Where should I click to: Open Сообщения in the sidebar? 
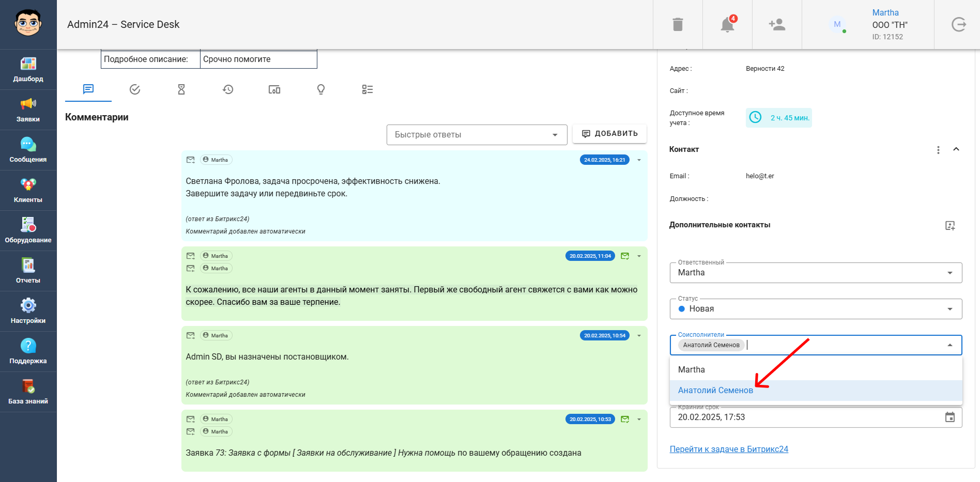(x=28, y=150)
